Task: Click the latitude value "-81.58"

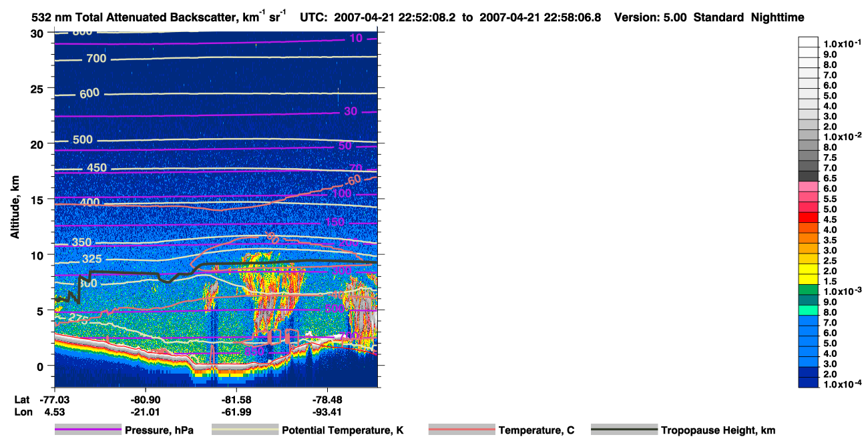Action: click(x=236, y=399)
